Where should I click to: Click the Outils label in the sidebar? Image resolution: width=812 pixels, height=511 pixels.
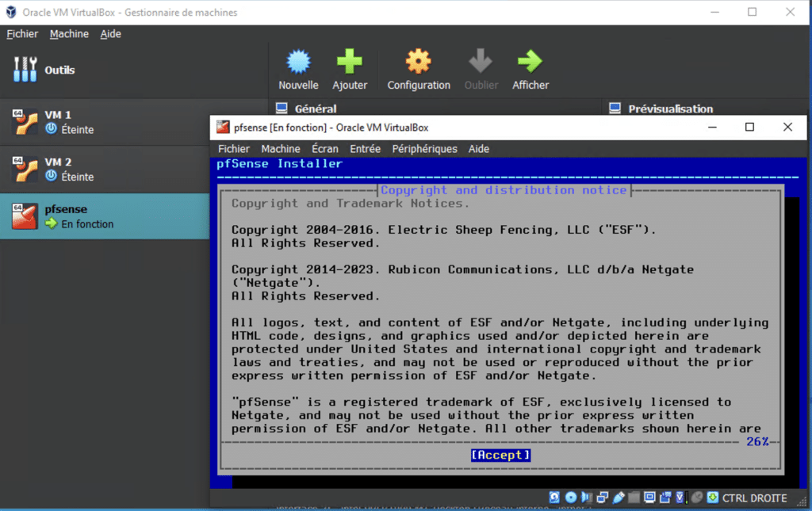(x=59, y=70)
